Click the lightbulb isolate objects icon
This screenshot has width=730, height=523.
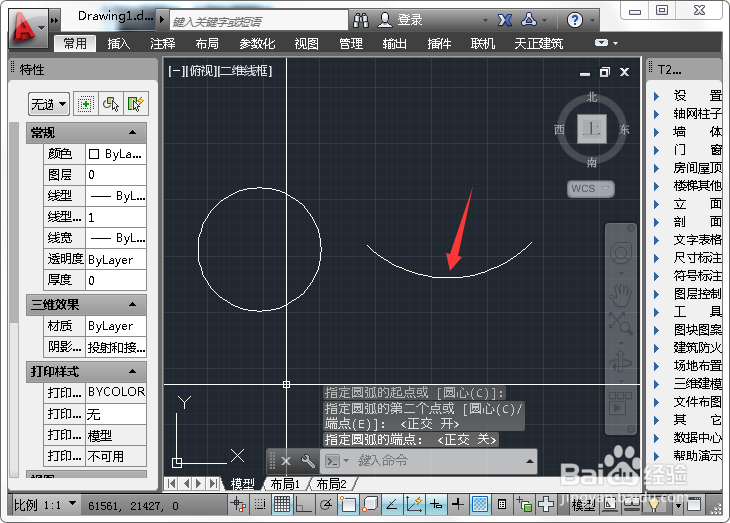click(654, 504)
